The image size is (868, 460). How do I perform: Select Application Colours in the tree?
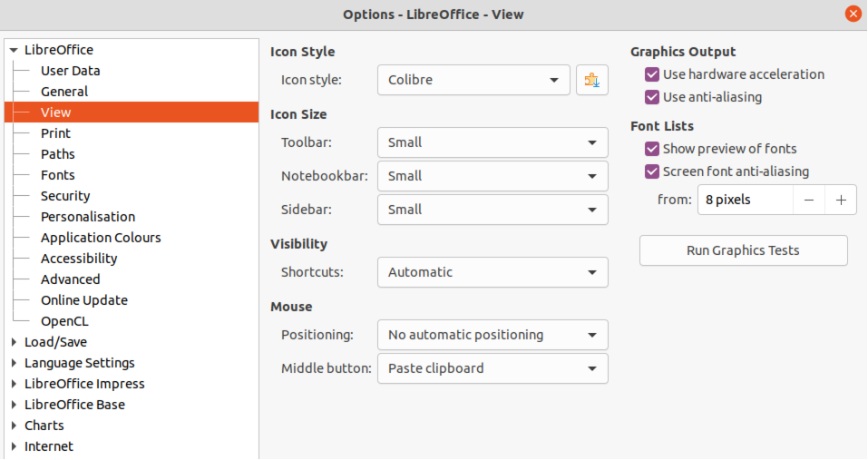[x=101, y=238]
